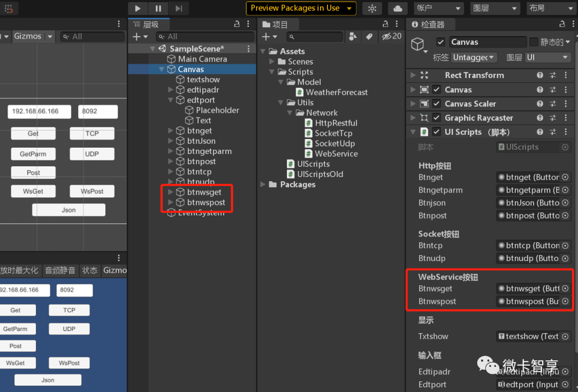Pick an object for the Btnget field
This screenshot has height=392, width=578.
(x=565, y=177)
